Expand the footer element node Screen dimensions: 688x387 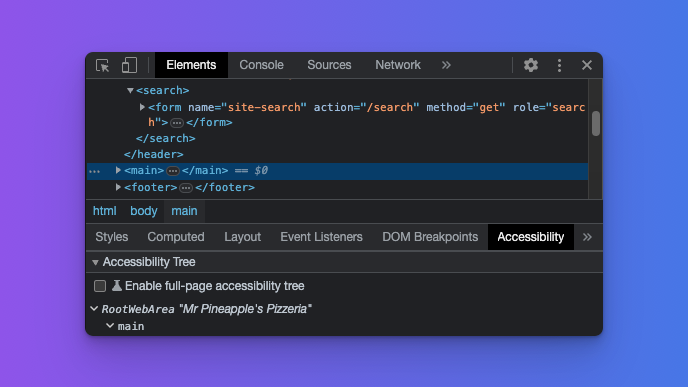pos(118,187)
